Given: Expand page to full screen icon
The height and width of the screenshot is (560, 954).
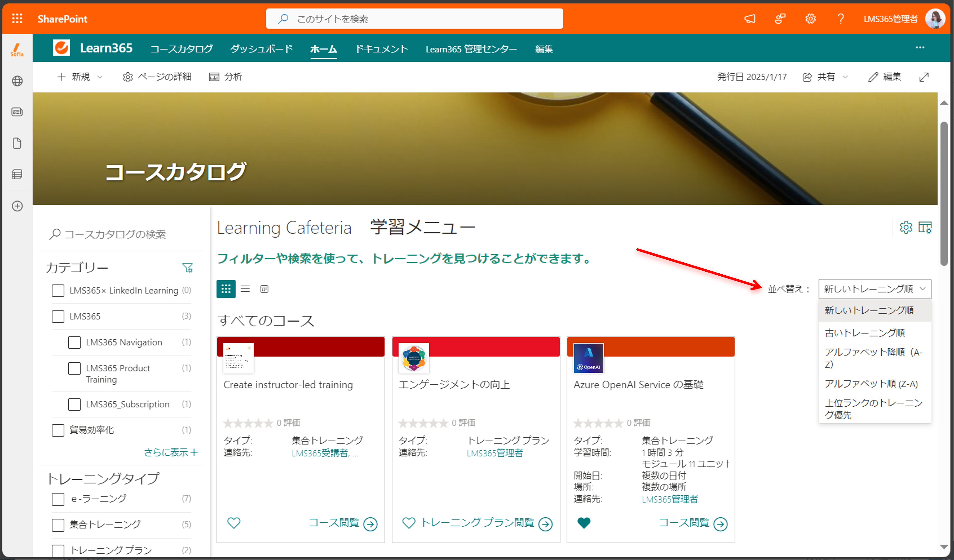Looking at the screenshot, I should [924, 77].
